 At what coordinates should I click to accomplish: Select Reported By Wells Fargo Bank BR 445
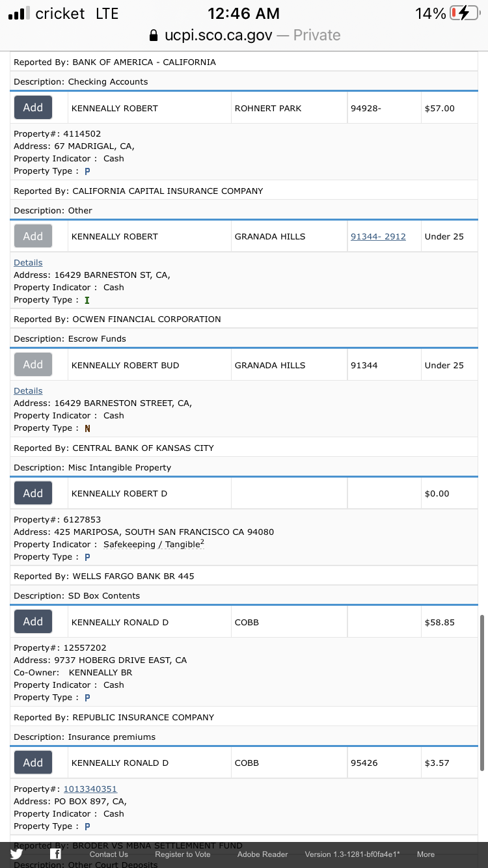tap(104, 576)
